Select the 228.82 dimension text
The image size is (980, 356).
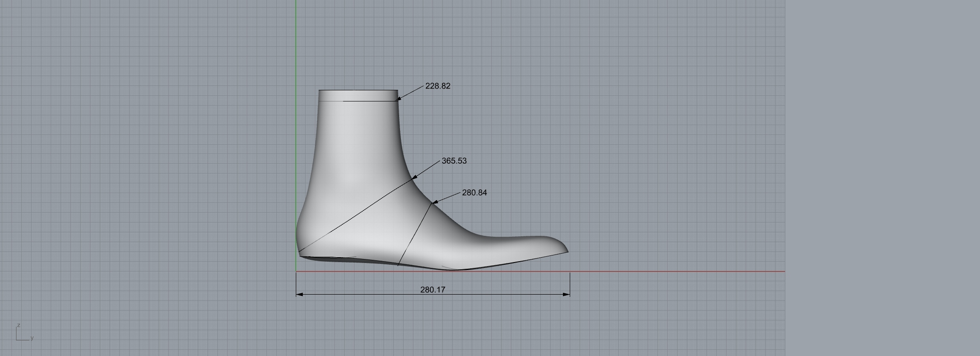coord(437,86)
